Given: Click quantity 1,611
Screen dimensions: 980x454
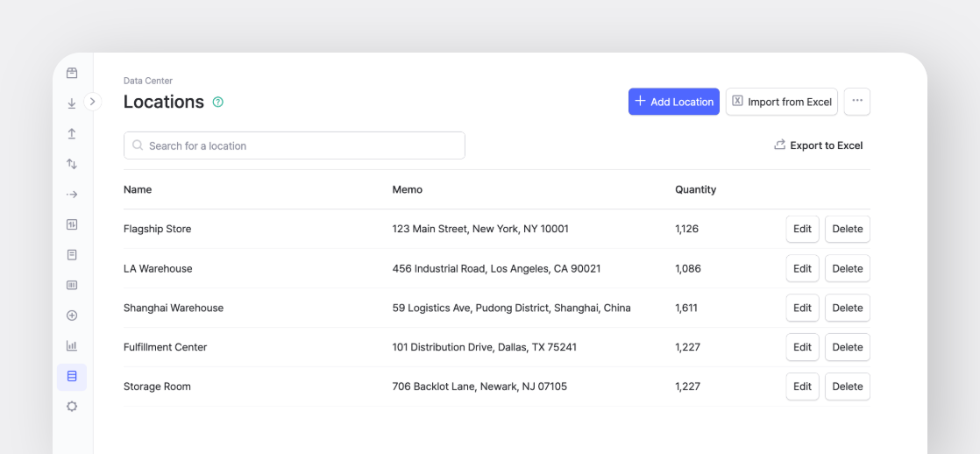Looking at the screenshot, I should (x=686, y=308).
